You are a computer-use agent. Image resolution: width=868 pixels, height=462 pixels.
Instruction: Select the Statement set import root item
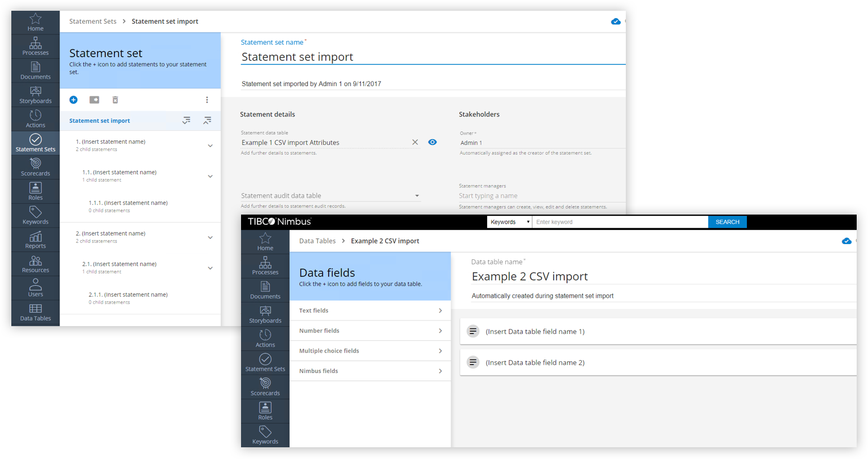(x=100, y=121)
